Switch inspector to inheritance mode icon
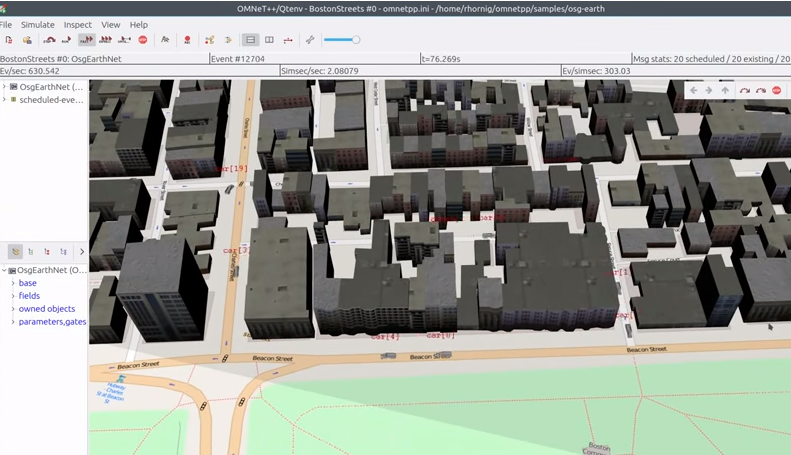This screenshot has width=791, height=455. coord(63,251)
